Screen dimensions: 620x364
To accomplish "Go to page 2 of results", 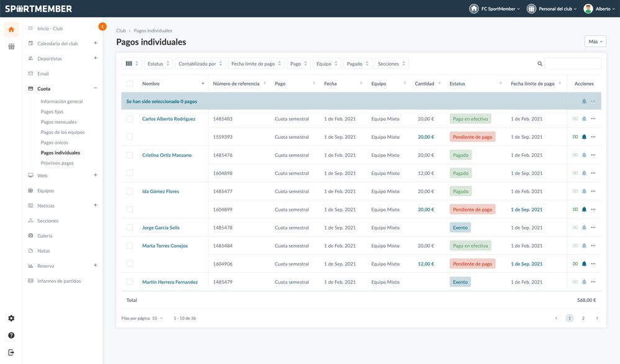I will [x=583, y=318].
